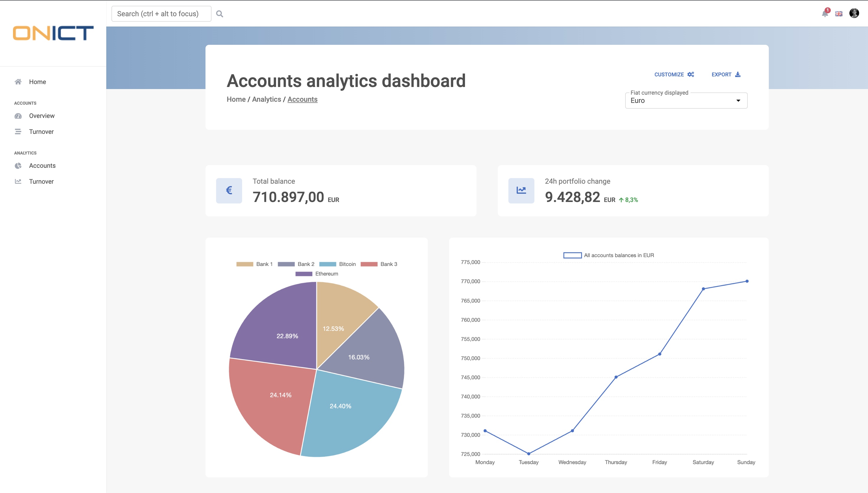Click the dropdown arrow next to Euro
Screen dimensions: 868x493
pyautogui.click(x=738, y=101)
